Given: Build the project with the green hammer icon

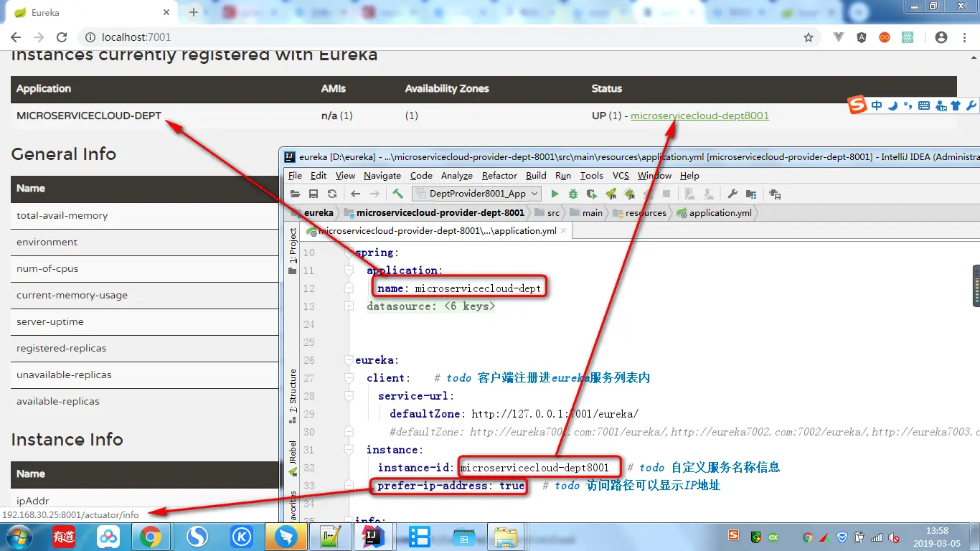Looking at the screenshot, I should click(x=398, y=194).
